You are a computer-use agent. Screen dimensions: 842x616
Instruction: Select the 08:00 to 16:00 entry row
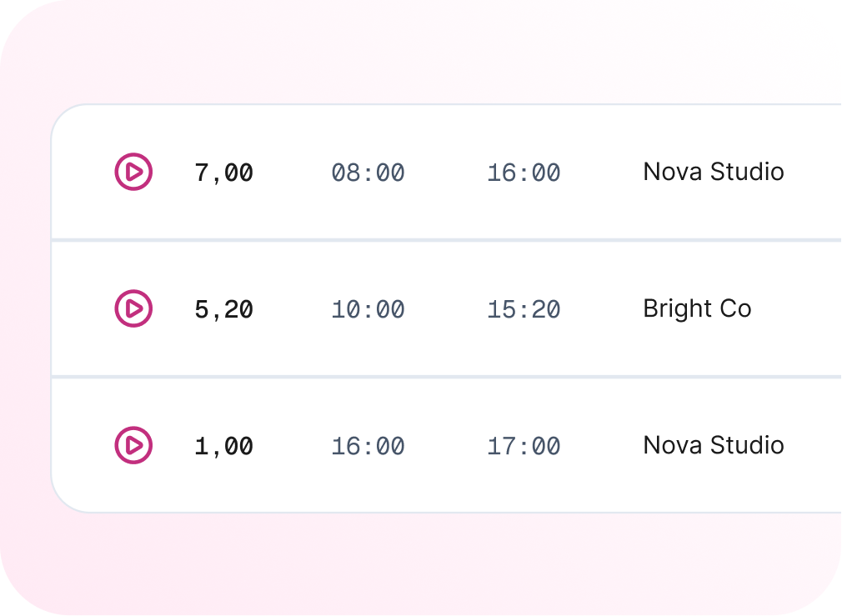coord(447,172)
